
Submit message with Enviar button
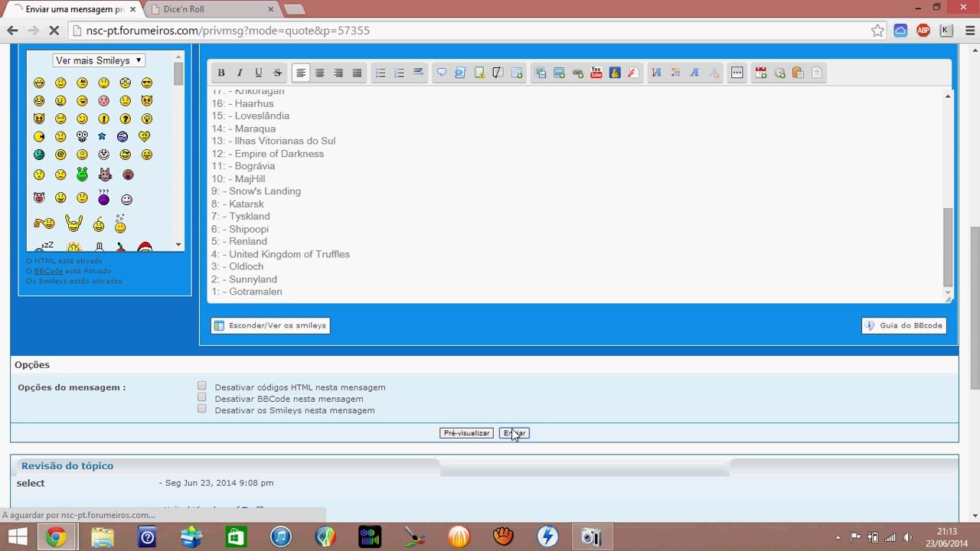click(514, 433)
